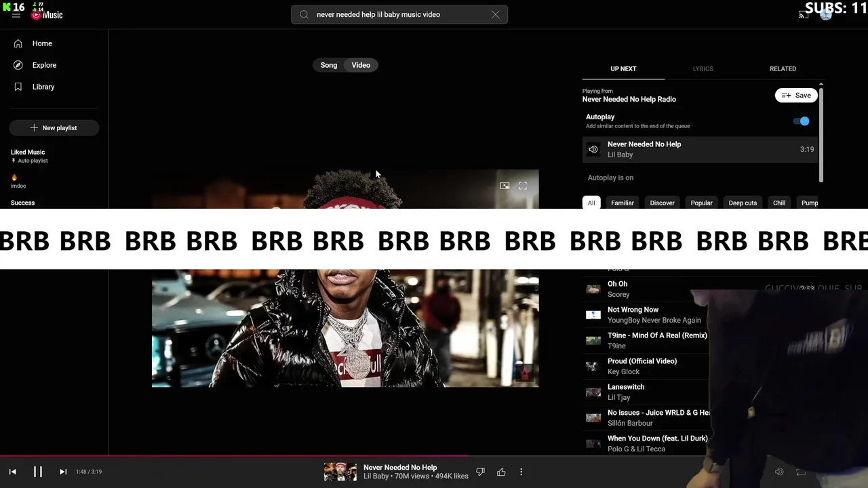
Task: Open player bar more options menu
Action: tap(521, 472)
